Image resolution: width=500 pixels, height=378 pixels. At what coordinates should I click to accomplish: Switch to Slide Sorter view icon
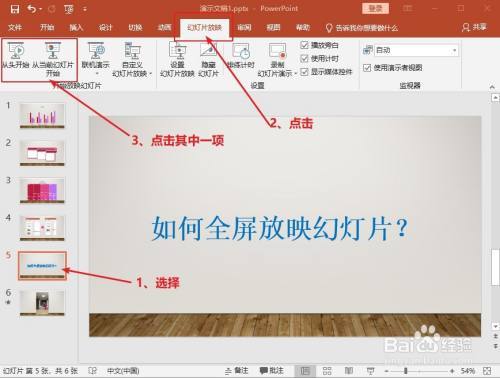coord(327,371)
